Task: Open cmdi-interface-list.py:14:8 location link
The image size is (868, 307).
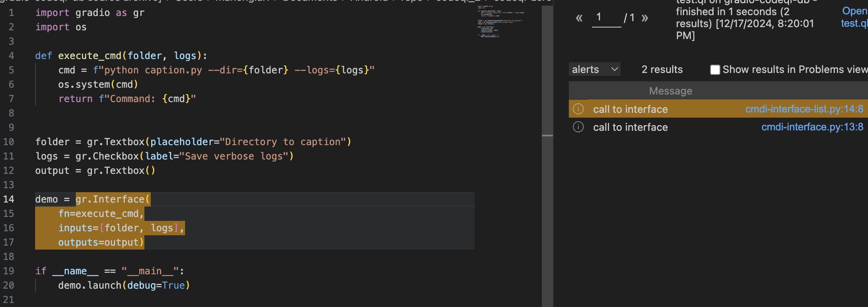Action: coord(804,109)
